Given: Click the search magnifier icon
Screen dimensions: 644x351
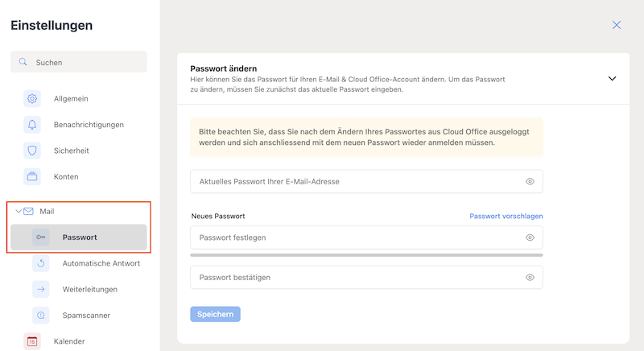Looking at the screenshot, I should tap(23, 62).
